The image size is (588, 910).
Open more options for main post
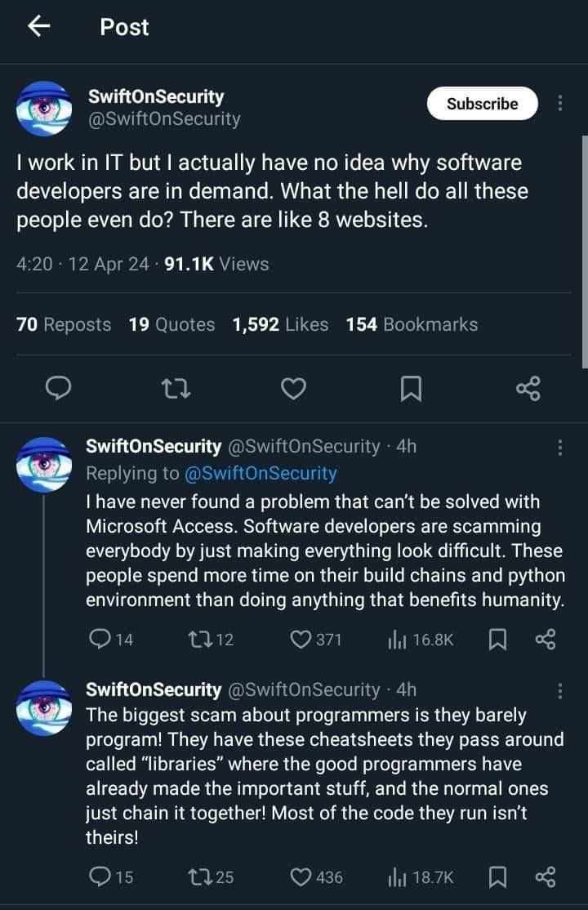point(559,104)
